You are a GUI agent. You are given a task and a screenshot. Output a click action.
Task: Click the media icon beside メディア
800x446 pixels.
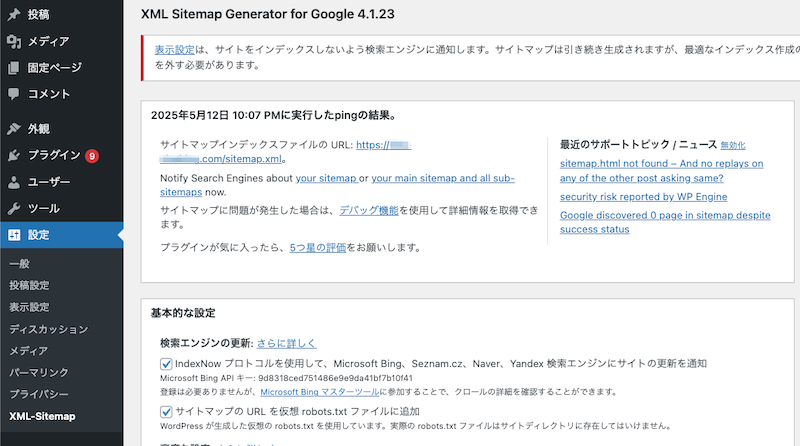coord(13,41)
